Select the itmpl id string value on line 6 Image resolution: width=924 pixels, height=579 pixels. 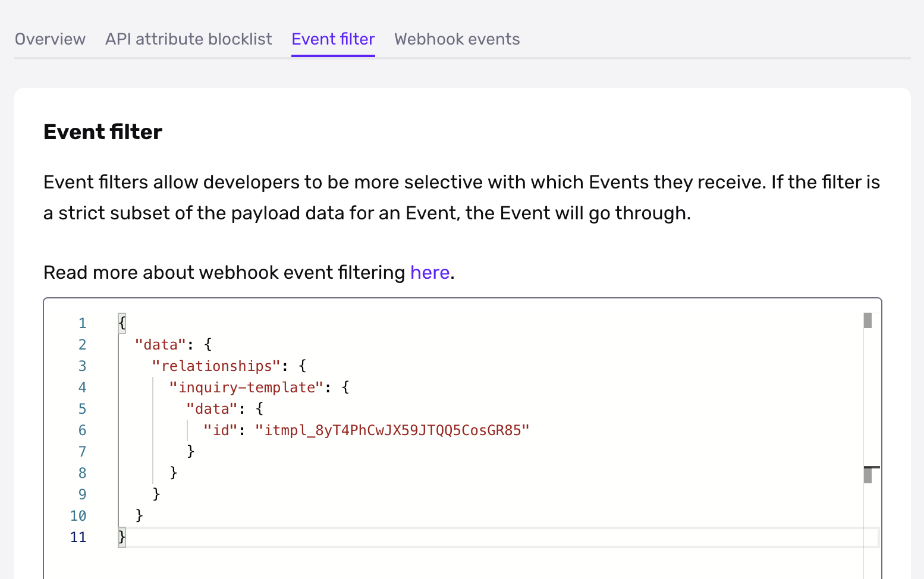[x=392, y=430]
